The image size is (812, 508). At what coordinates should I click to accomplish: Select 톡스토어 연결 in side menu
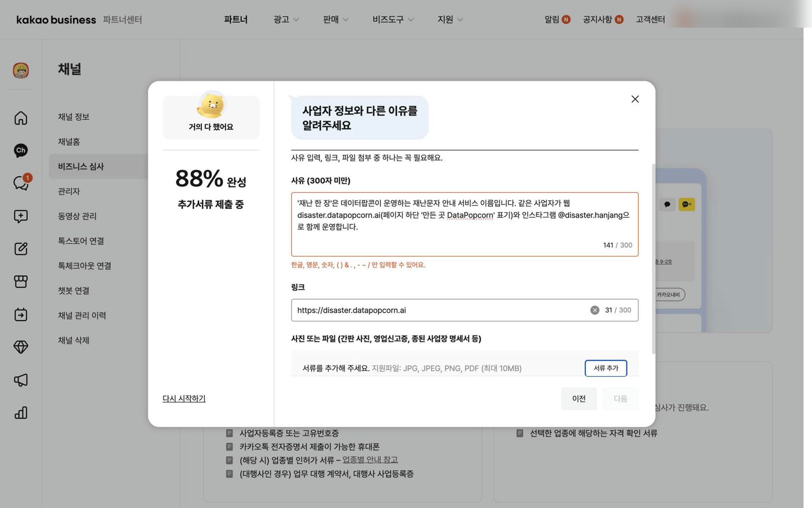(x=81, y=241)
